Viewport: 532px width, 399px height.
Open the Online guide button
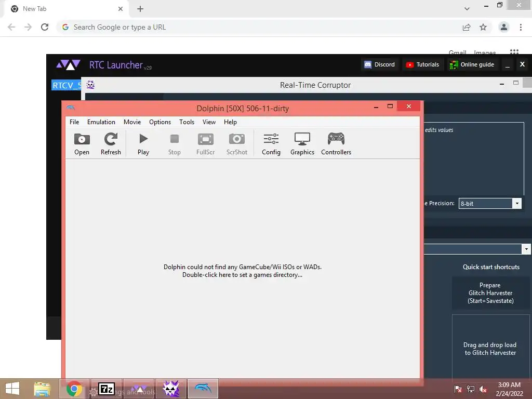(x=472, y=64)
